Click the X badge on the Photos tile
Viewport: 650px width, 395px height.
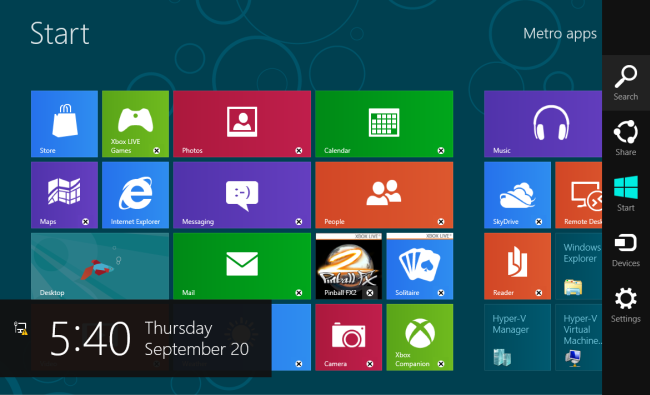pyautogui.click(x=298, y=150)
